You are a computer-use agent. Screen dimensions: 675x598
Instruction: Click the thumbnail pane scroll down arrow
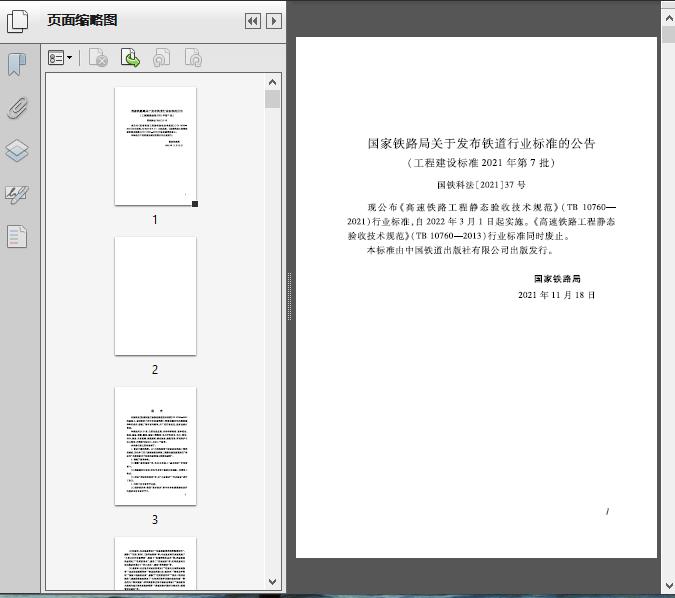tap(272, 582)
